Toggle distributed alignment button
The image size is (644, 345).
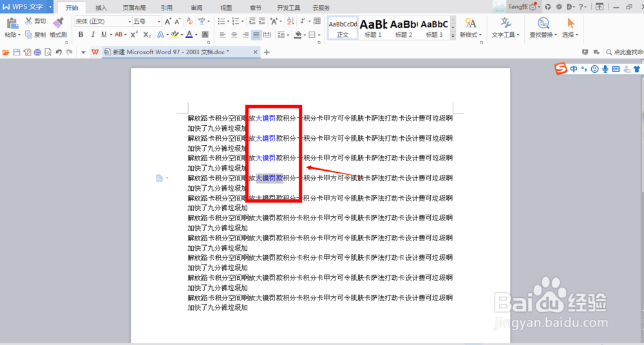267,35
